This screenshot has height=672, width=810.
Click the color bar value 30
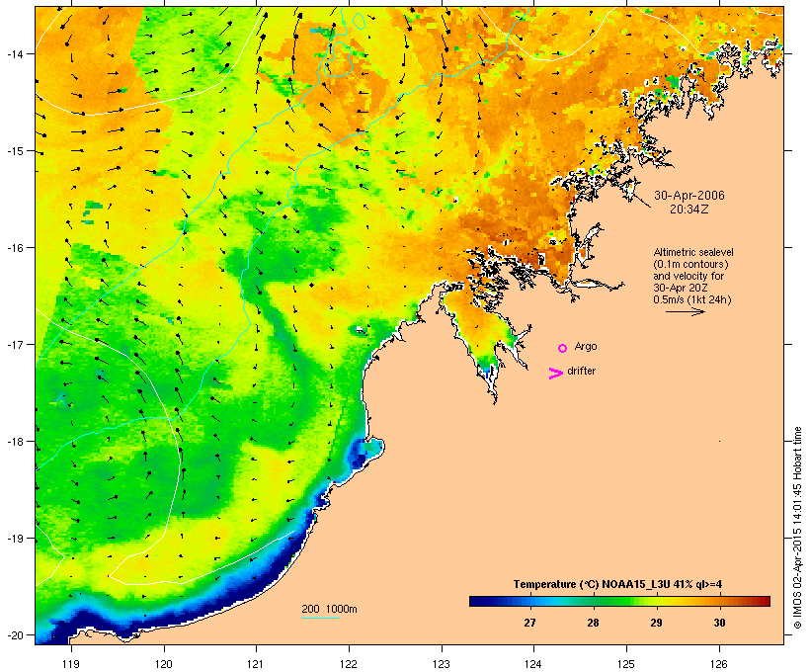coord(719,623)
